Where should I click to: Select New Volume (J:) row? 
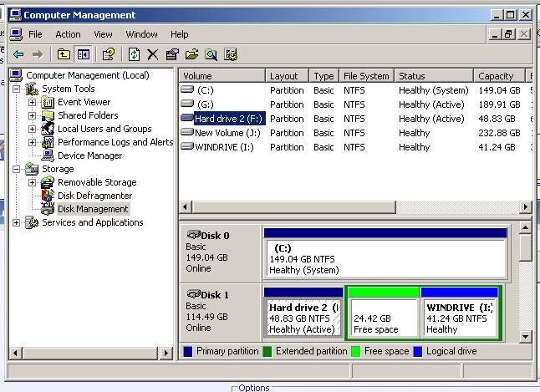click(354, 133)
